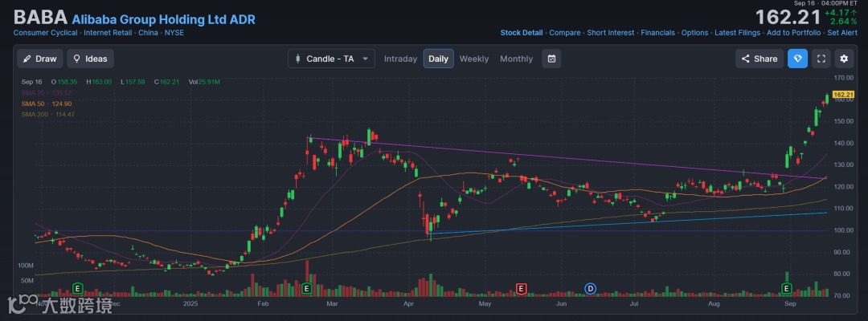
Task: Click the large 162.21 last price
Action: pos(788,18)
